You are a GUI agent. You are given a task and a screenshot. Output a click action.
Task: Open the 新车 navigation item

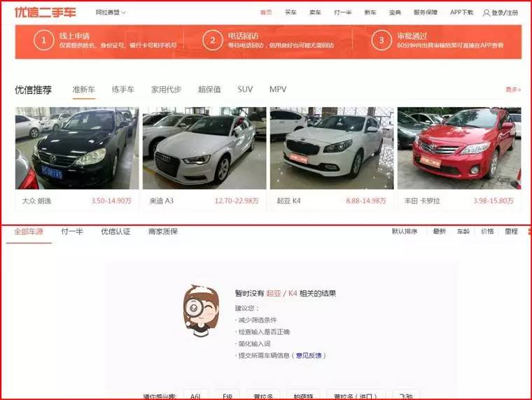click(370, 13)
